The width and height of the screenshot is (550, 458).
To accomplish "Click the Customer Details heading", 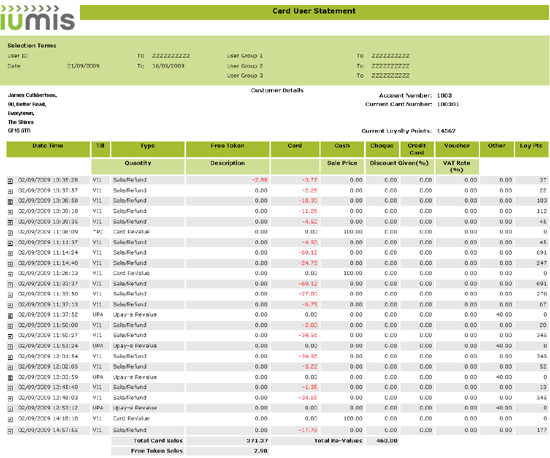I will pos(277,90).
